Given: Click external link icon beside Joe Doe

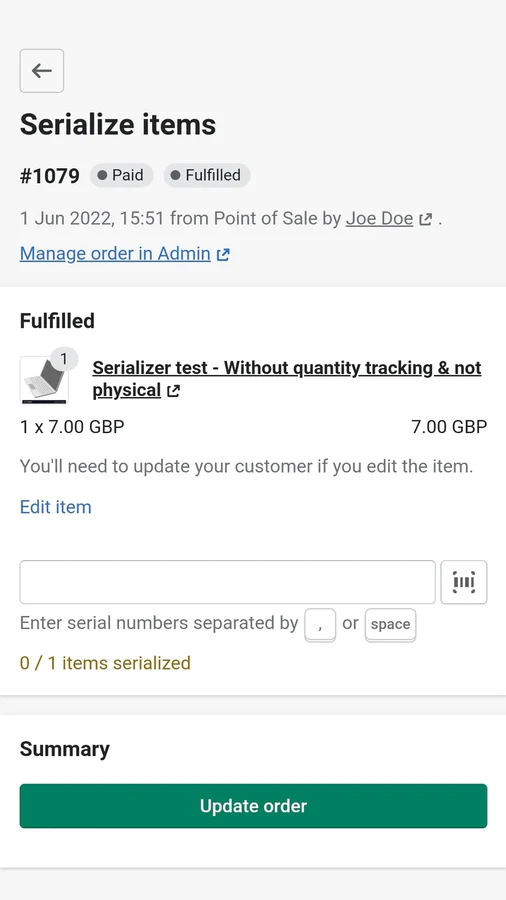Looking at the screenshot, I should (425, 219).
